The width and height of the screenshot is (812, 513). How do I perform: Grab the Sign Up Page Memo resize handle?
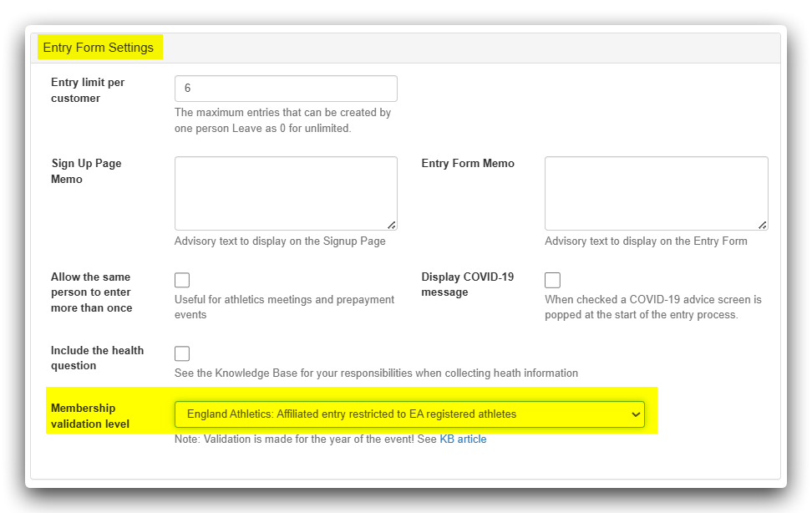click(392, 225)
